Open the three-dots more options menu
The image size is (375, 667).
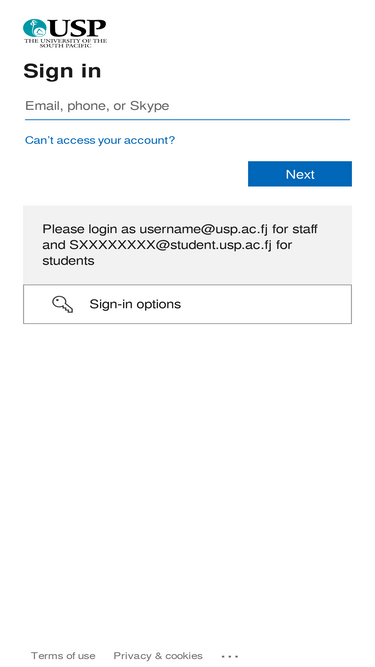(x=230, y=656)
